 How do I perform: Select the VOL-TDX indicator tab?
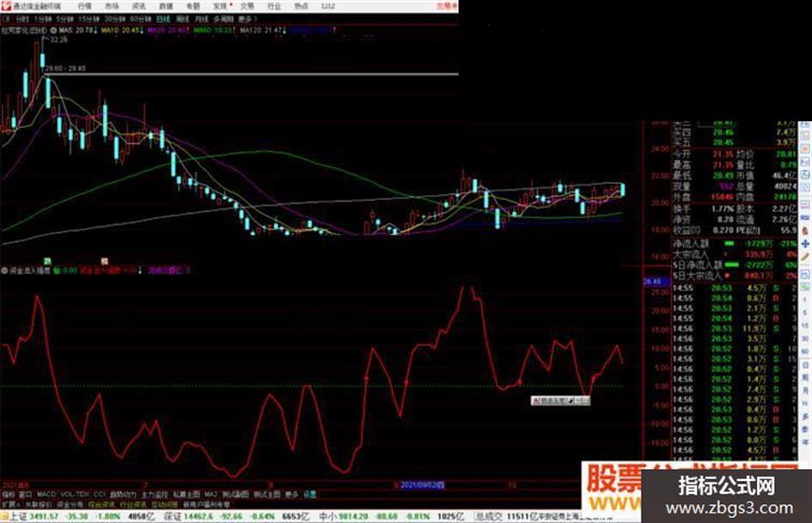[x=75, y=495]
